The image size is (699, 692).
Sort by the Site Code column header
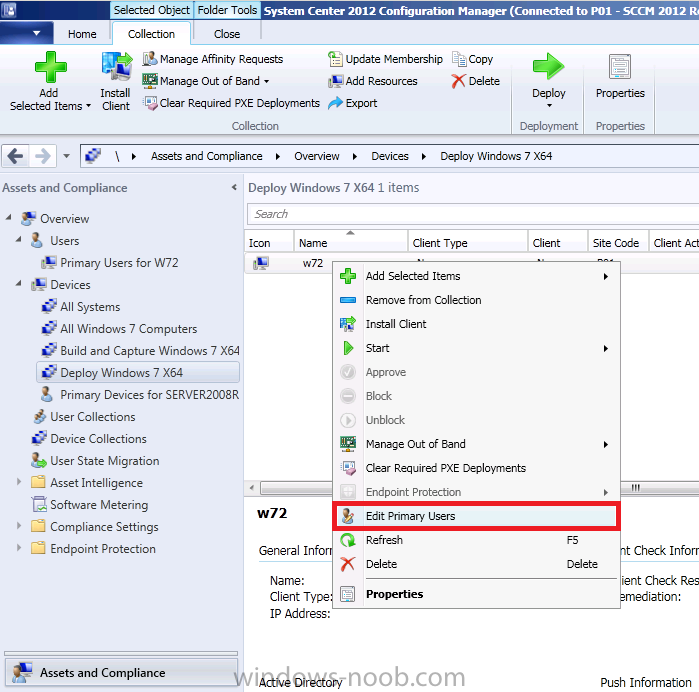click(x=617, y=243)
